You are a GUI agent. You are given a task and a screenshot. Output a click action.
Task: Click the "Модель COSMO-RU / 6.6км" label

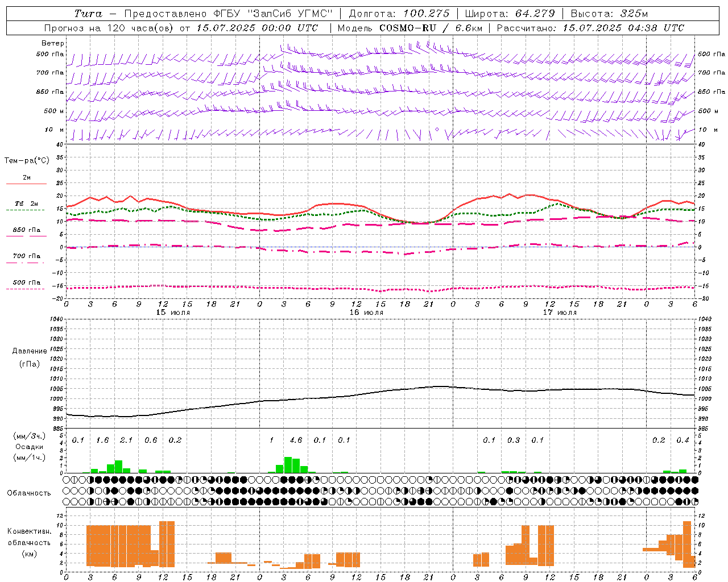pyautogui.click(x=410, y=28)
